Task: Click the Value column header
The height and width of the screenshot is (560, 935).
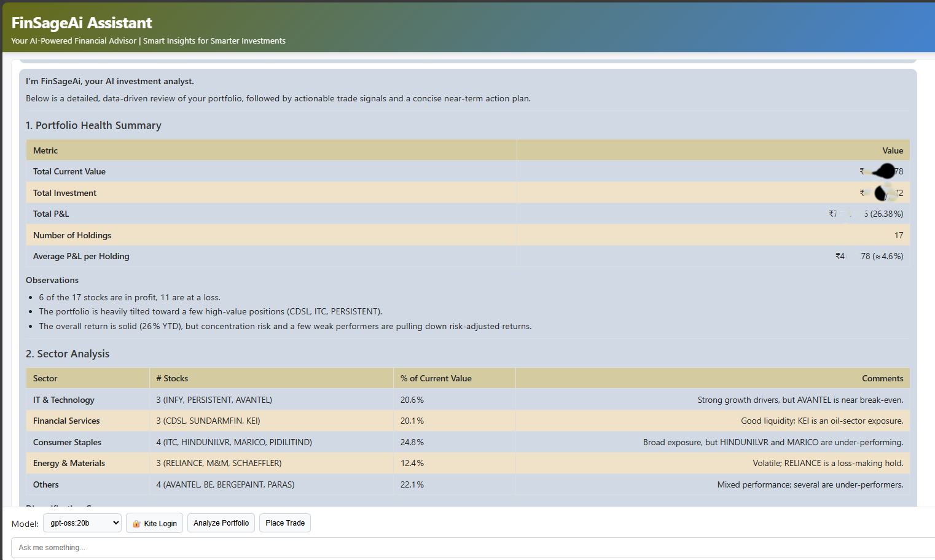Action: point(892,150)
